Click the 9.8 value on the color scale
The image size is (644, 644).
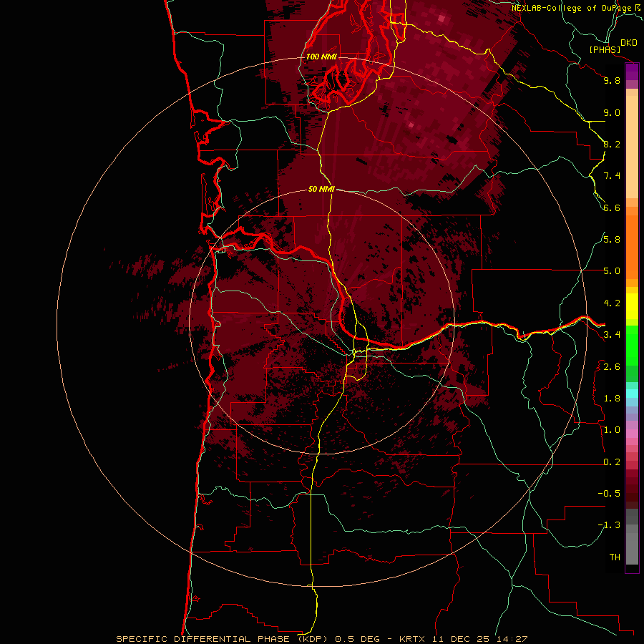coord(612,80)
